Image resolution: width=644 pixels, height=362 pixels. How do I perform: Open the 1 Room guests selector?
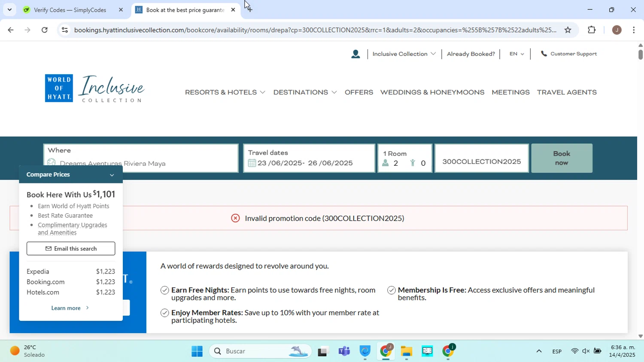[405, 158]
